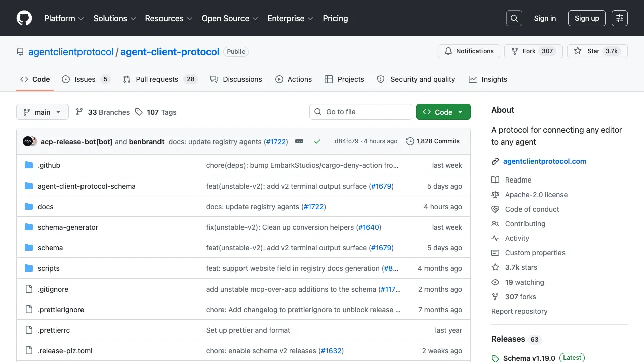This screenshot has height=362, width=644.
Task: Open the main branch selector dropdown
Action: pos(42,112)
